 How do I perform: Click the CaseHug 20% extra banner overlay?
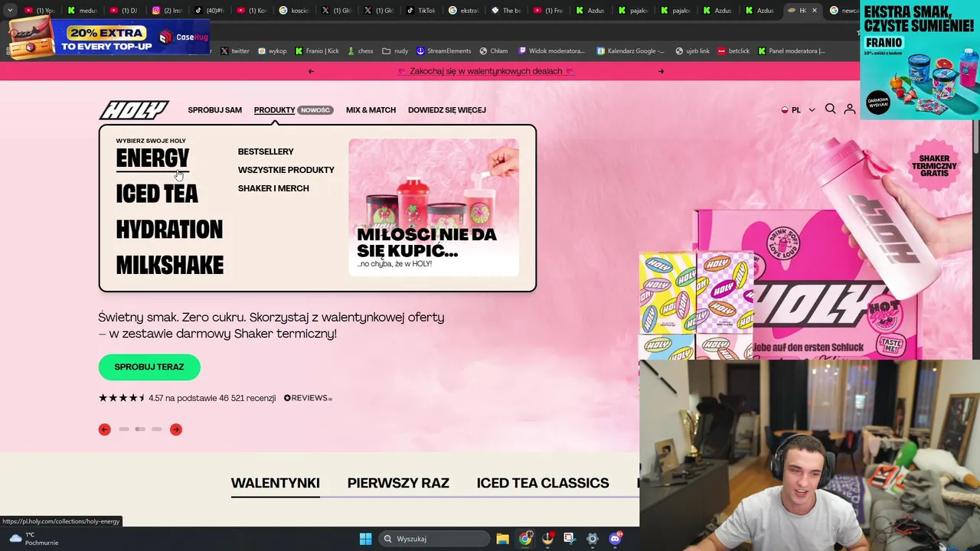[109, 36]
